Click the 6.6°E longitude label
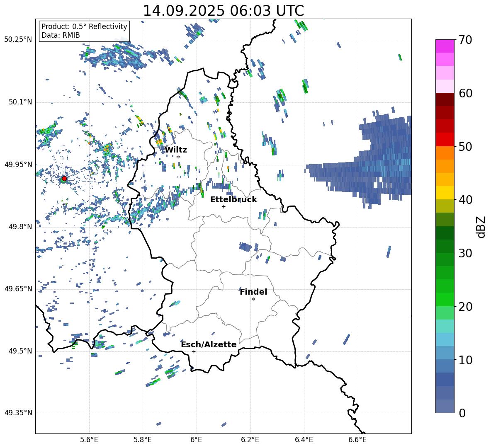Viewport: 491px width, 448px height. pyautogui.click(x=357, y=440)
